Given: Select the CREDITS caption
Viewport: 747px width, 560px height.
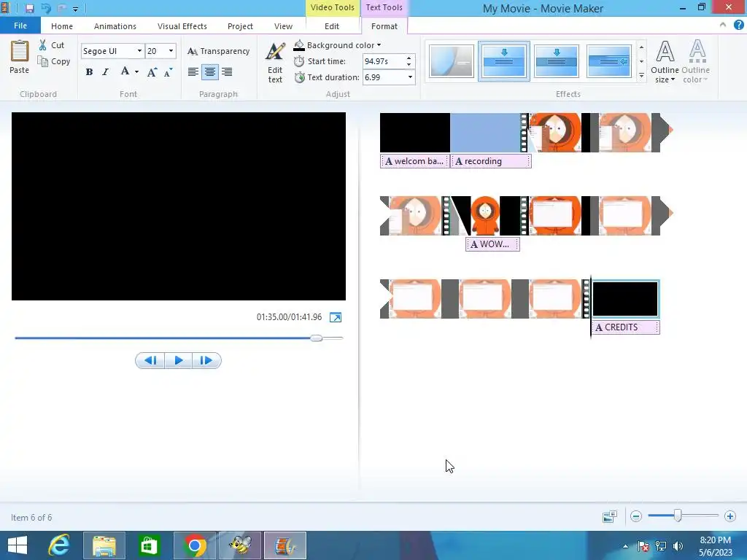Looking at the screenshot, I should pyautogui.click(x=625, y=327).
